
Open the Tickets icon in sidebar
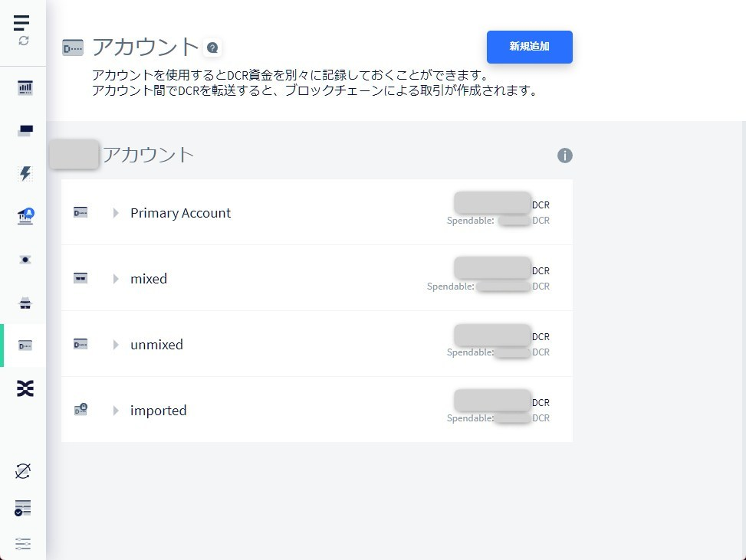25,260
